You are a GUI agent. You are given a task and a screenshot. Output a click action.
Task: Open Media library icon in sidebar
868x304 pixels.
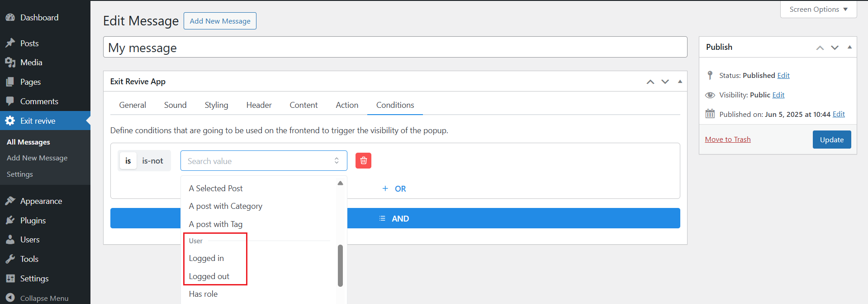pyautogui.click(x=10, y=63)
